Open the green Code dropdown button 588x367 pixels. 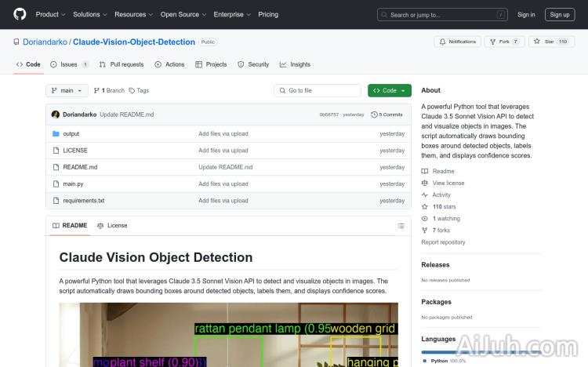[x=389, y=90]
